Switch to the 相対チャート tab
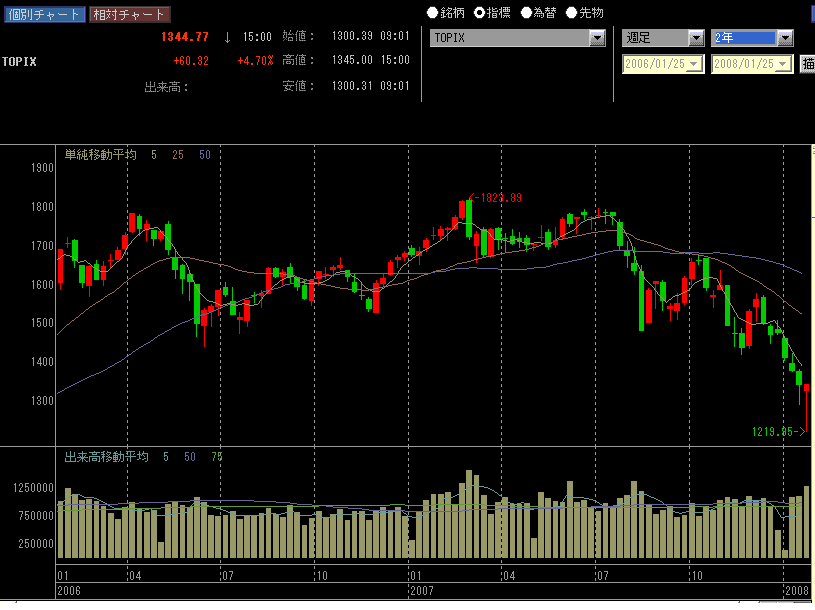The height and width of the screenshot is (610, 815). pos(129,14)
